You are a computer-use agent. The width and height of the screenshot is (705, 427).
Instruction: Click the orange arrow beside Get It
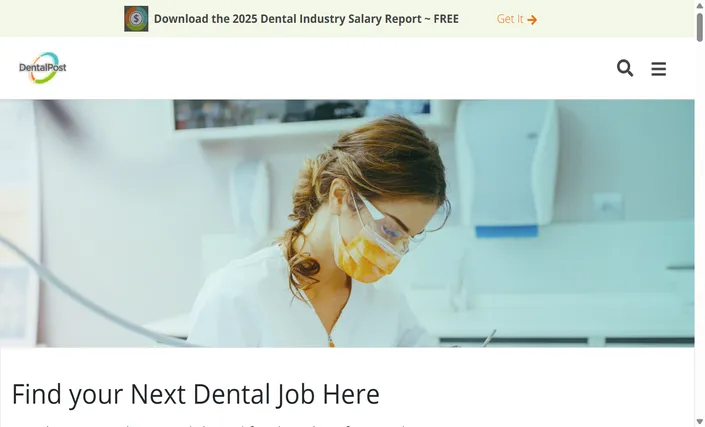(532, 20)
